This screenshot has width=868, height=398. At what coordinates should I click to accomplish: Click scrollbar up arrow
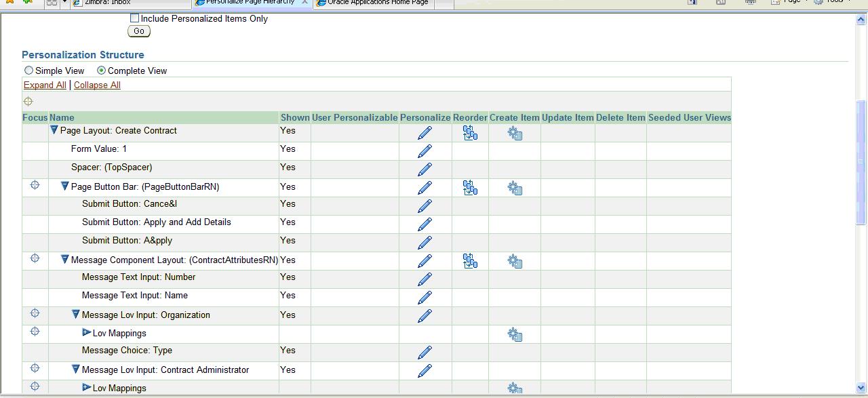861,20
